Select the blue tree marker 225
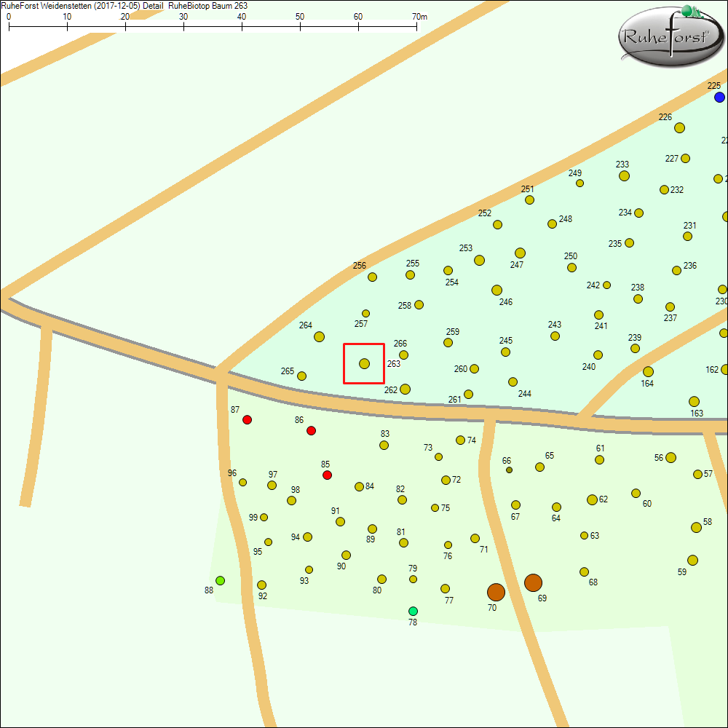 (719, 98)
